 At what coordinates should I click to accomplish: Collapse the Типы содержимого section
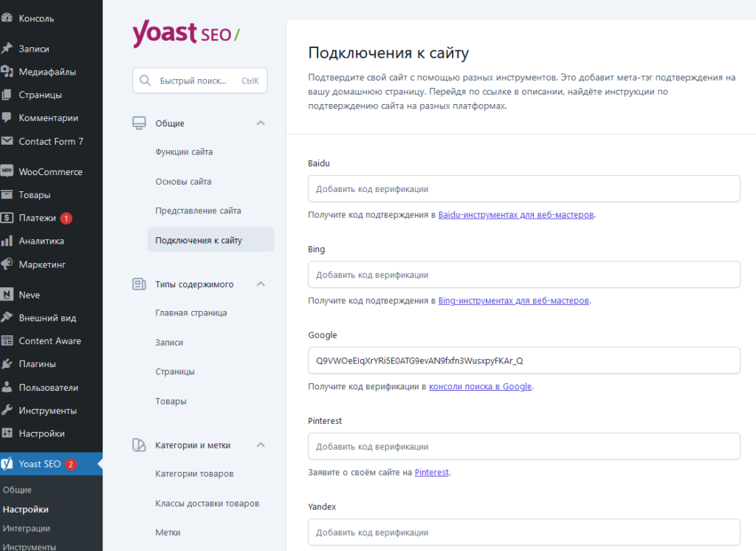[261, 284]
